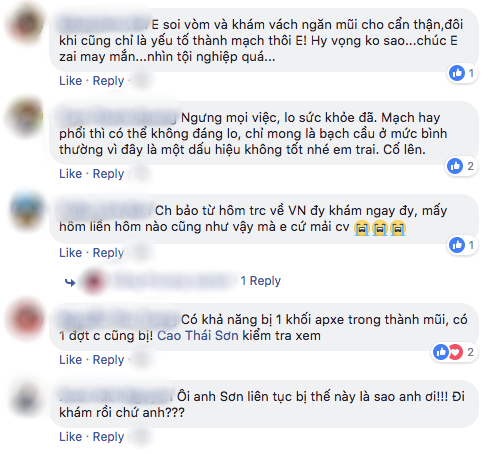Screen dimensions: 494x454
Task: Reply to the 'khối apxe' comment
Action: tap(108, 360)
